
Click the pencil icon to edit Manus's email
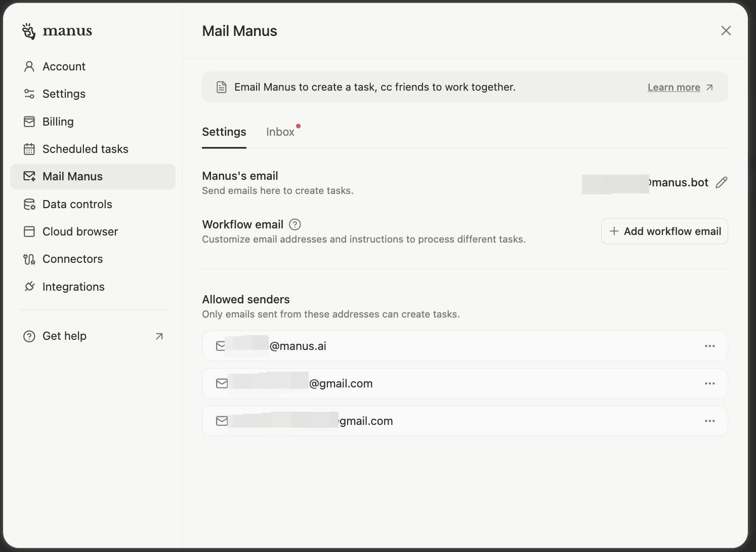pyautogui.click(x=721, y=182)
